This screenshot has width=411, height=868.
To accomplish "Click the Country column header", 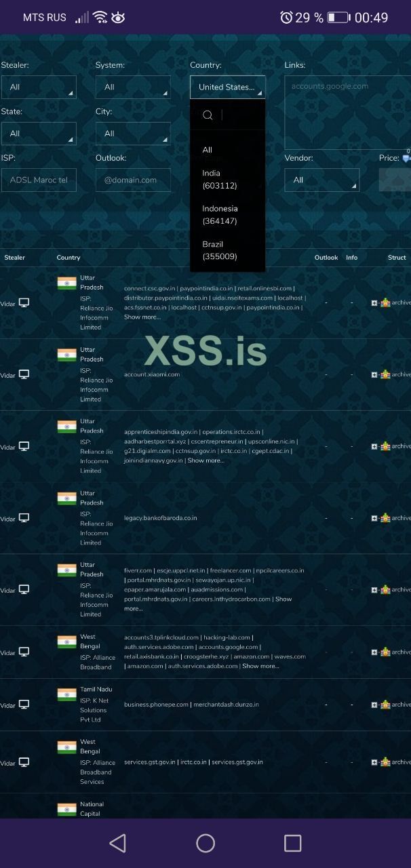I will click(x=68, y=258).
